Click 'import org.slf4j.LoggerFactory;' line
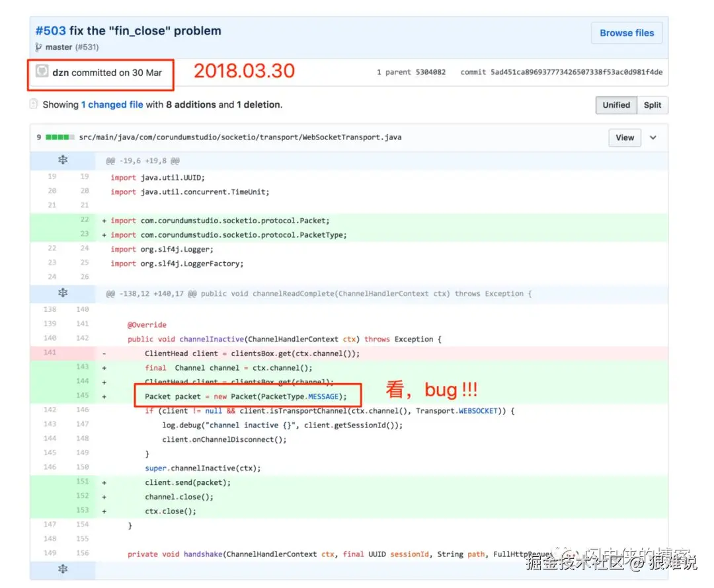Screen dimensions: 714x588 [x=177, y=264]
